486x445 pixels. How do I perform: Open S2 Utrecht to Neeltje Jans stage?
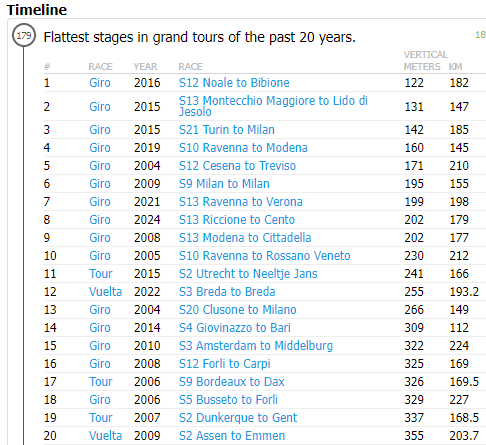pos(248,274)
